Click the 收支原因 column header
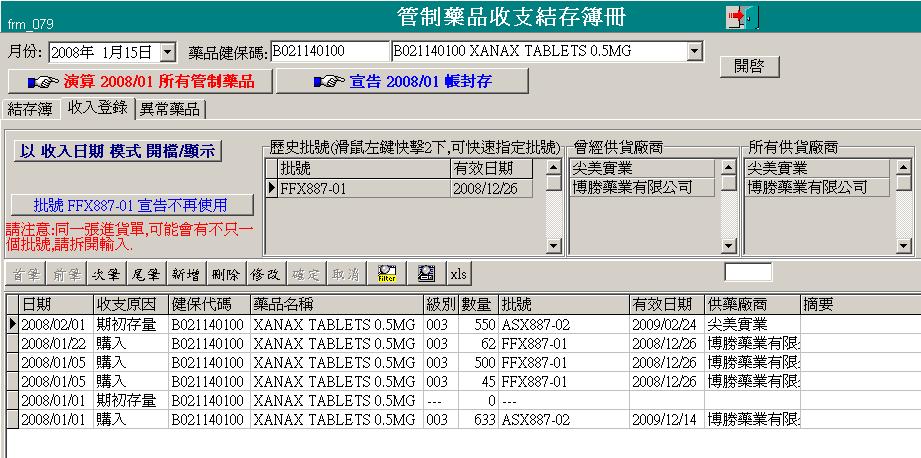Image resolution: width=921 pixels, height=458 pixels. (x=131, y=304)
